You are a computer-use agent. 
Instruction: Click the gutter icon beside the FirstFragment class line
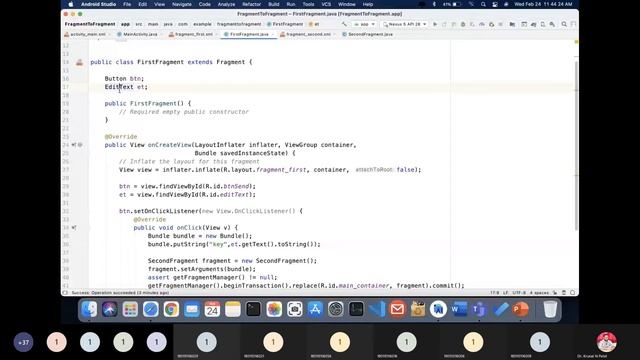pyautogui.click(x=79, y=62)
